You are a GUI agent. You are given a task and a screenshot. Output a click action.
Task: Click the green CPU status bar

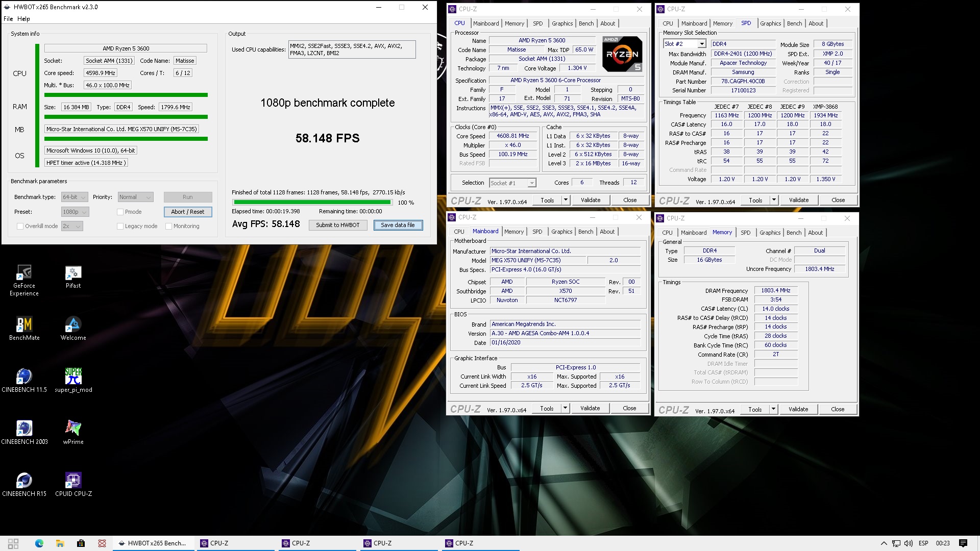pos(126,95)
